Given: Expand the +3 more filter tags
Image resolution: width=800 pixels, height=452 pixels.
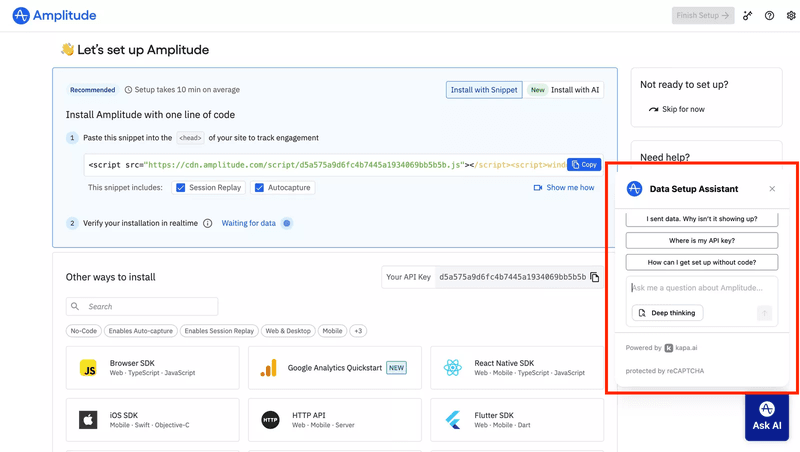Looking at the screenshot, I should [358, 331].
